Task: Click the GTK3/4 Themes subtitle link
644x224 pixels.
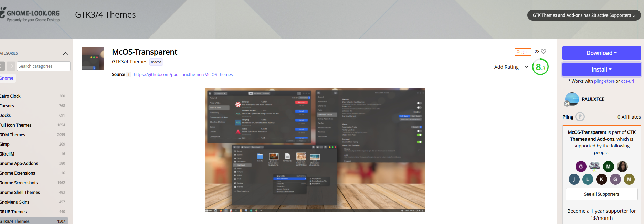Action: (129, 62)
